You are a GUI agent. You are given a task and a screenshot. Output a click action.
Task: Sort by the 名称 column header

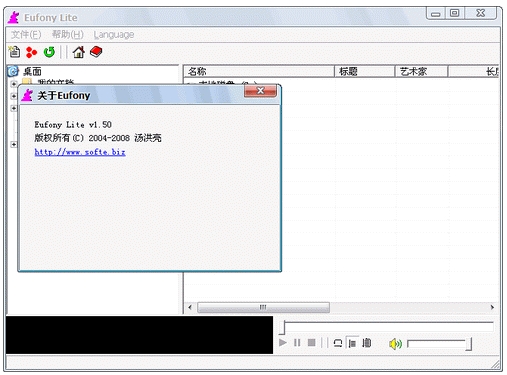click(259, 71)
